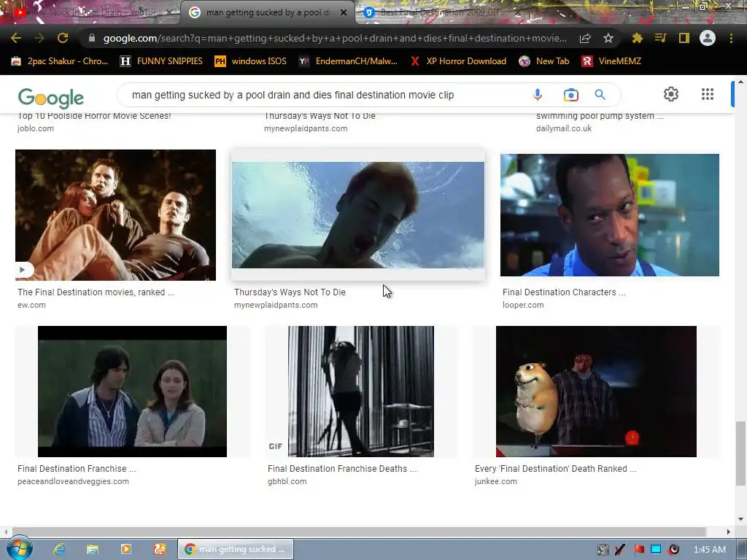
Task: Reload the page using the refresh icon
Action: pos(63,38)
